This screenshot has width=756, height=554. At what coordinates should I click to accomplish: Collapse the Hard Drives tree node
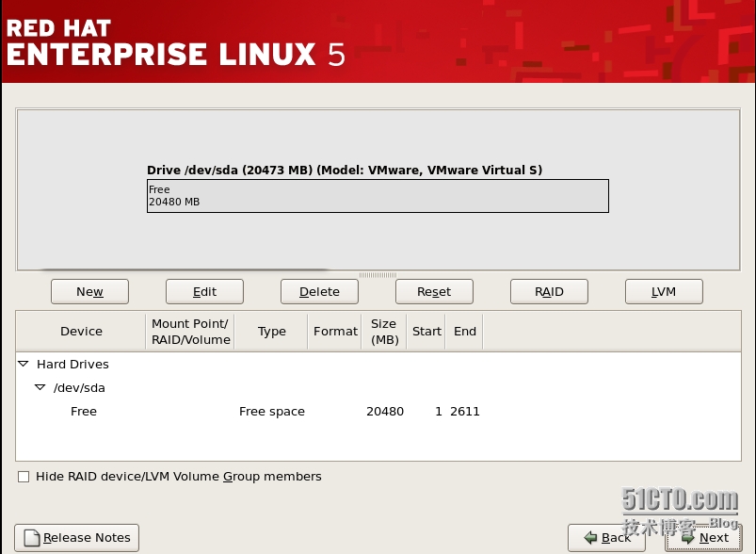coord(24,364)
